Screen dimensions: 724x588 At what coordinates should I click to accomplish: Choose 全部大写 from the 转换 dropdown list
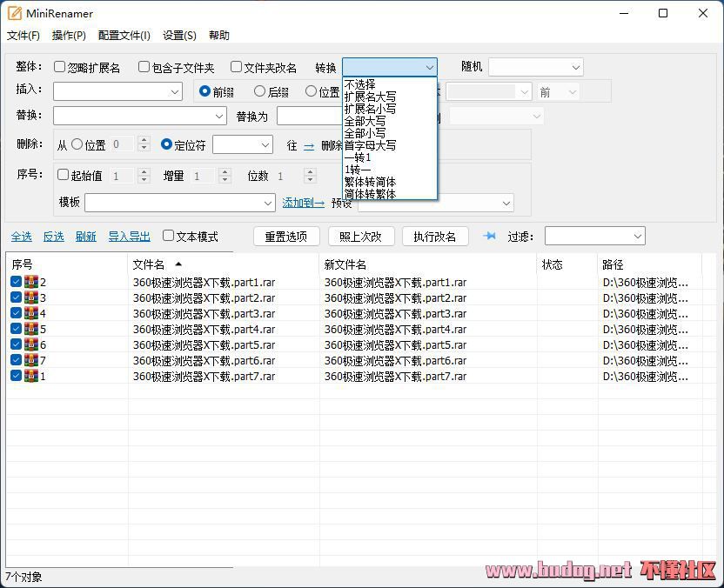(365, 122)
